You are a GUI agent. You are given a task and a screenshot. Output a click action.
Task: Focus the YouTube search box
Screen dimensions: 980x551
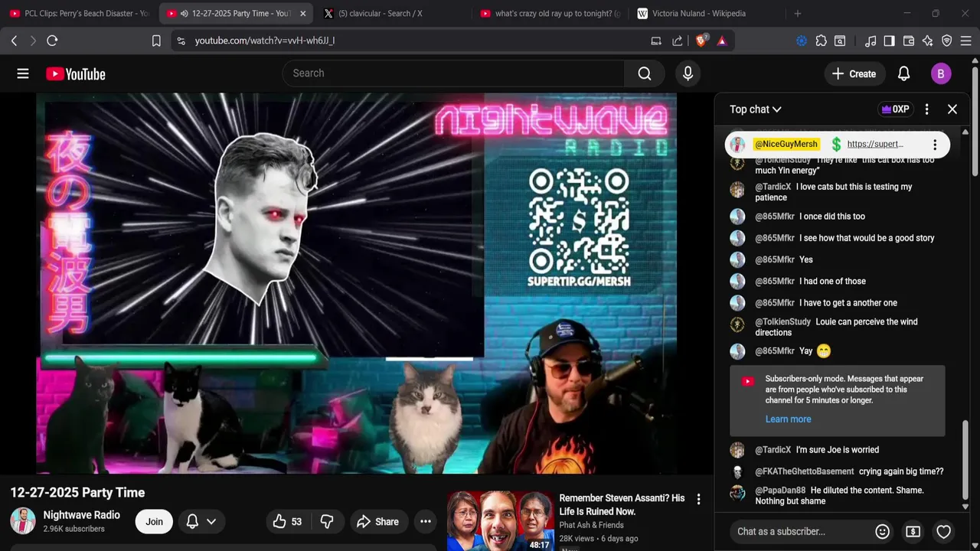(x=453, y=73)
